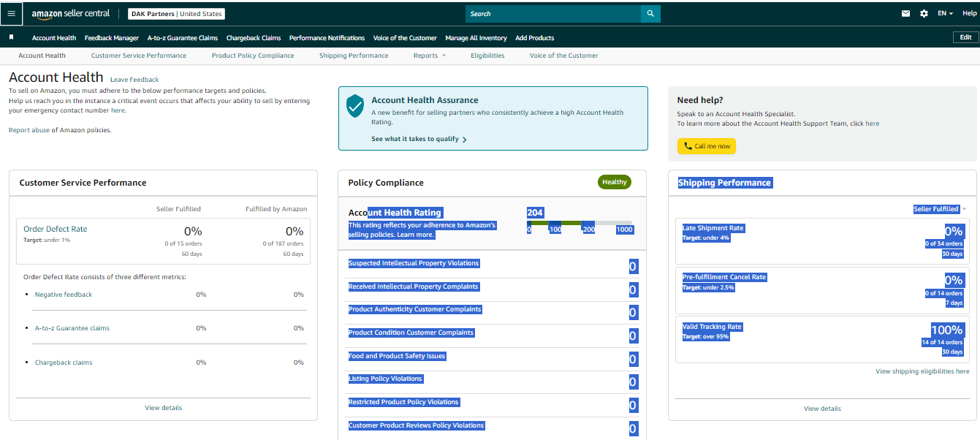Click View shipping eligibilities here link
This screenshot has width=980, height=440.
[922, 371]
